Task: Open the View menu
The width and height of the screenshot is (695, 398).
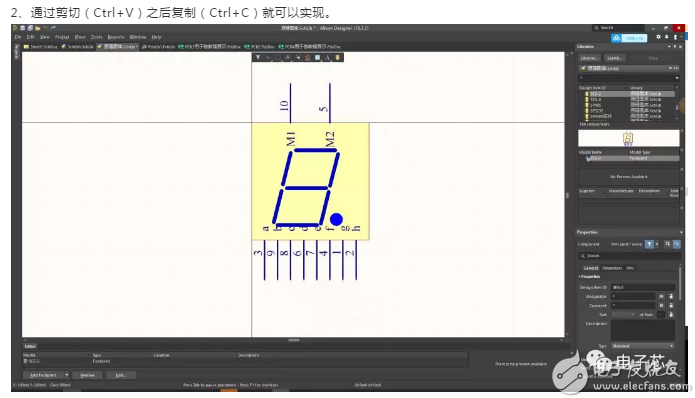Action: (45, 37)
